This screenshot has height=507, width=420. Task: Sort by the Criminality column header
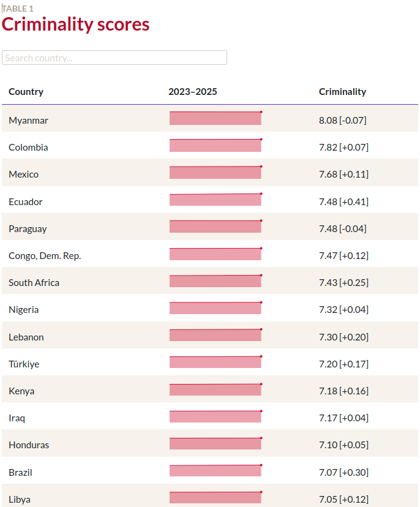click(342, 92)
